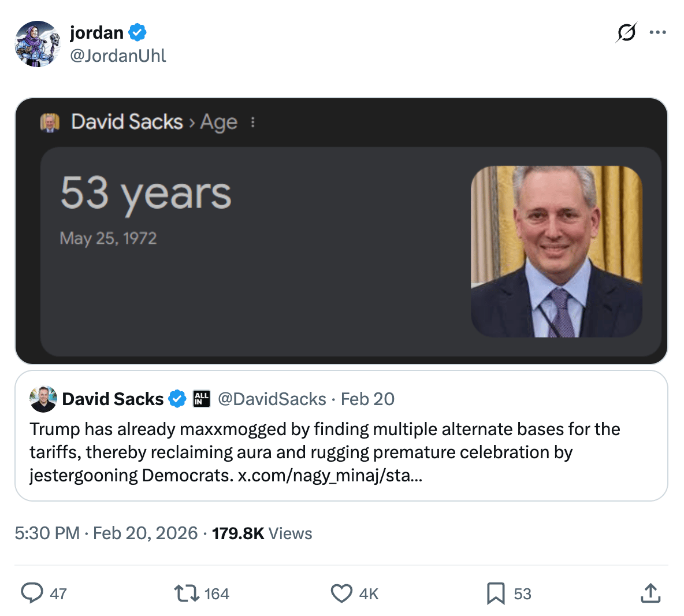Viewport: 684px width, 616px height.
Task: Click David Sacks' verified badge
Action: (x=177, y=399)
